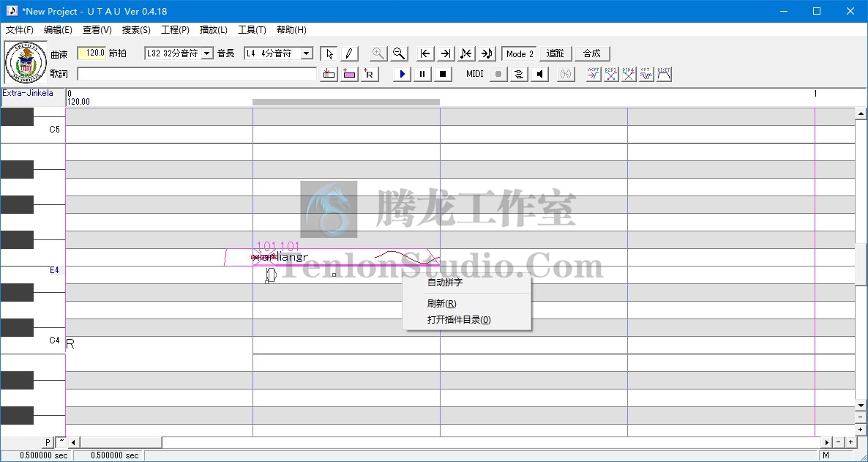Click the add pink note icon
868x462 pixels.
(x=349, y=74)
